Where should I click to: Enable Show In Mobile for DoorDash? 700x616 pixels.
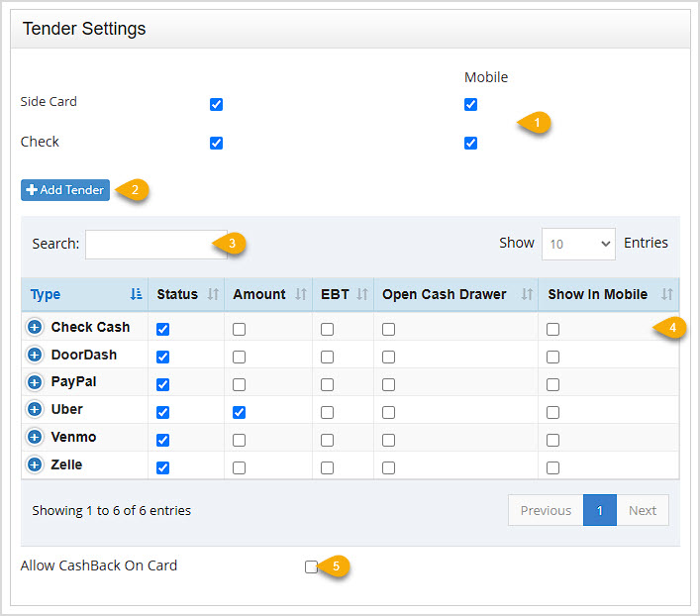(552, 357)
